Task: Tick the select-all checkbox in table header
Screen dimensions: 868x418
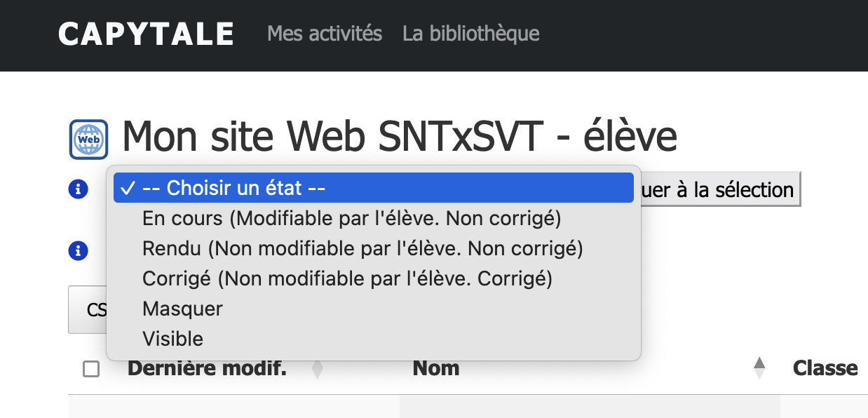Action: (91, 369)
